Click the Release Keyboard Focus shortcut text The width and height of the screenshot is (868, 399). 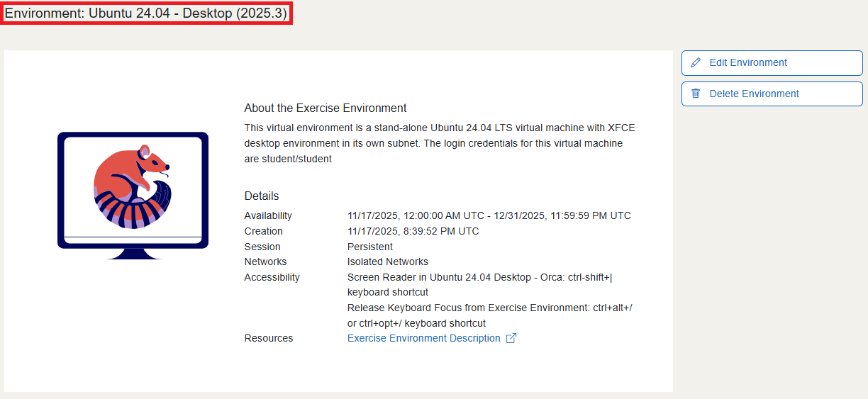click(490, 315)
